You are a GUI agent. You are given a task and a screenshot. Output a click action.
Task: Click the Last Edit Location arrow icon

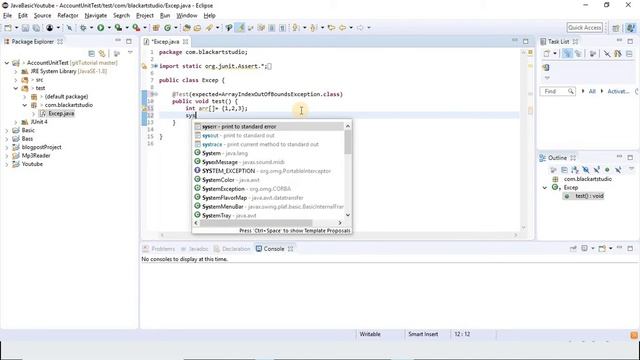[x=331, y=28]
